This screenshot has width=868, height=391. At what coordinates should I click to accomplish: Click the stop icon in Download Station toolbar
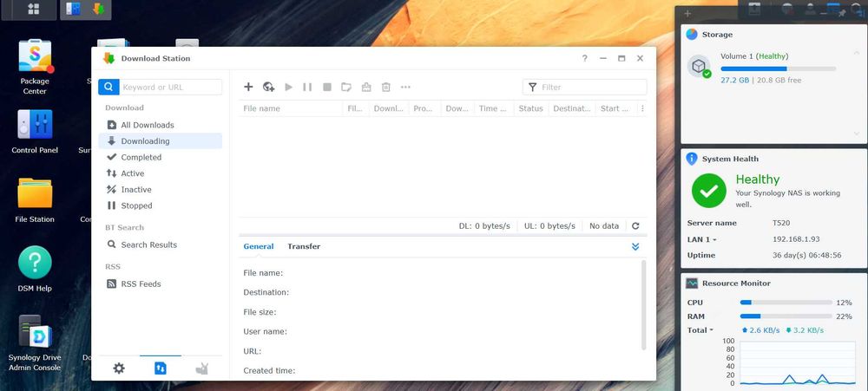pos(327,87)
